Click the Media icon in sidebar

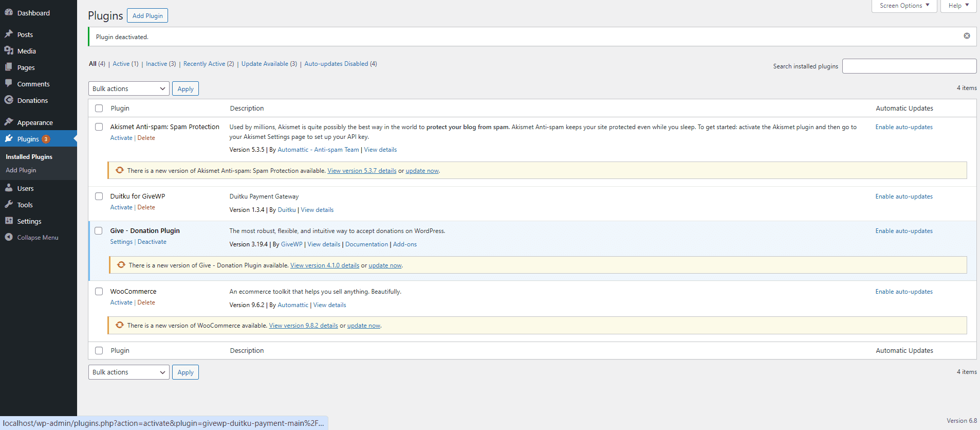[x=9, y=50]
